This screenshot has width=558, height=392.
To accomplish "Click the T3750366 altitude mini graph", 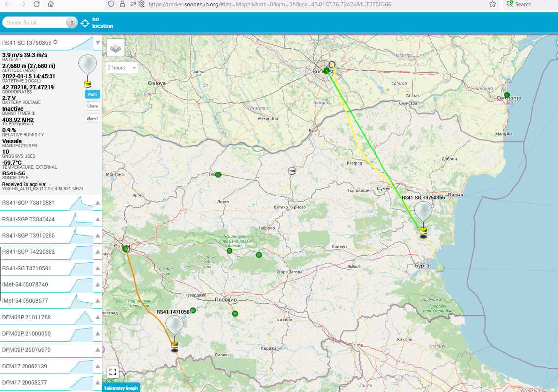I will tap(81, 44).
